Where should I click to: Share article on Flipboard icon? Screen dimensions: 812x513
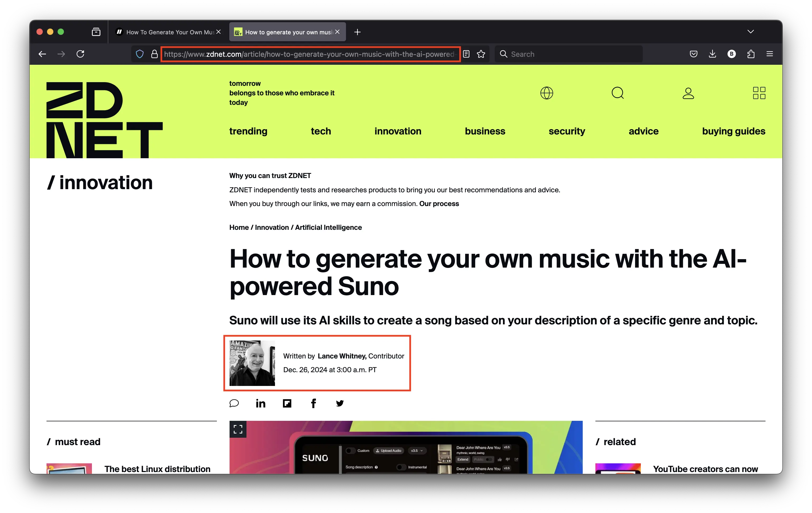tap(287, 403)
